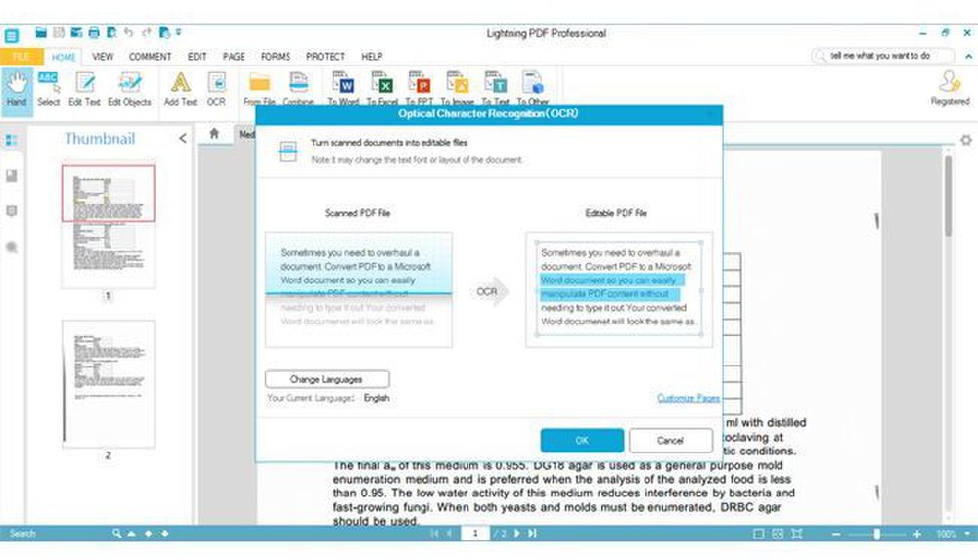Switch to the FORMS tab
The width and height of the screenshot is (978, 560).
pyautogui.click(x=276, y=56)
